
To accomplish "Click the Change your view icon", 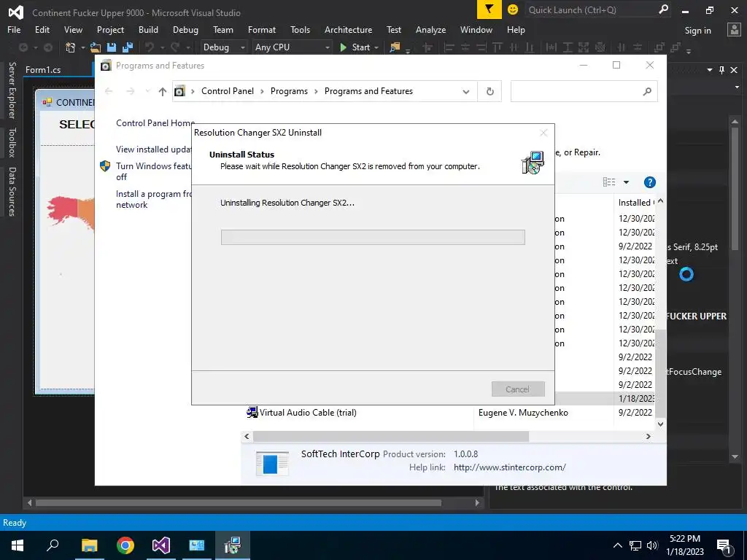I will (x=609, y=182).
